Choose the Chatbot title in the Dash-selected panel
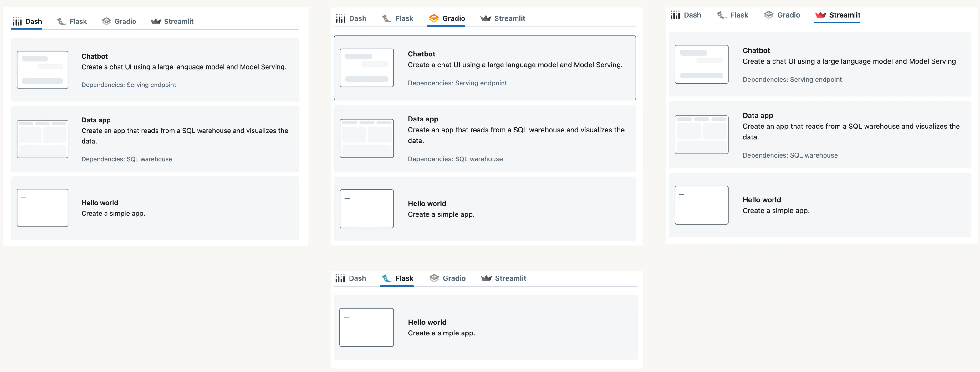 click(95, 56)
